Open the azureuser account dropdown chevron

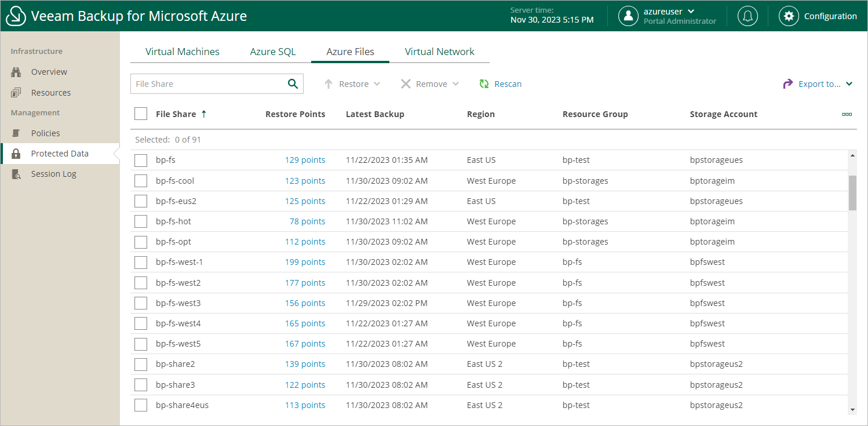pyautogui.click(x=691, y=11)
